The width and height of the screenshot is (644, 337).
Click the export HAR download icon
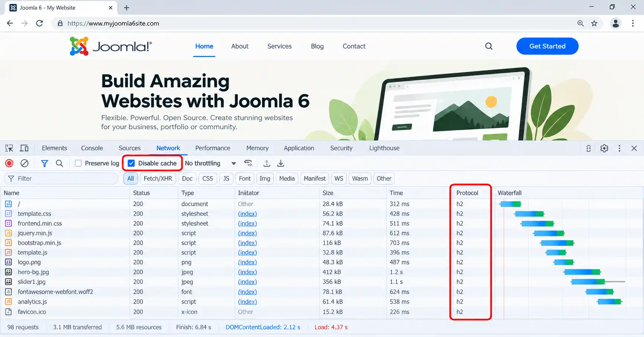pyautogui.click(x=281, y=163)
